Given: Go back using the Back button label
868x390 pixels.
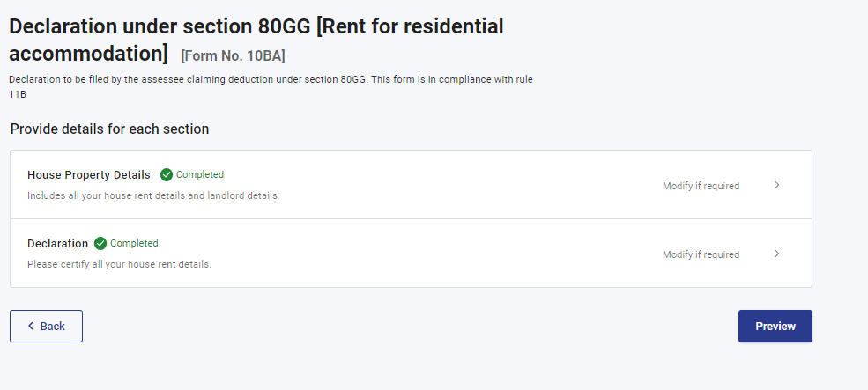Looking at the screenshot, I should click(53, 326).
